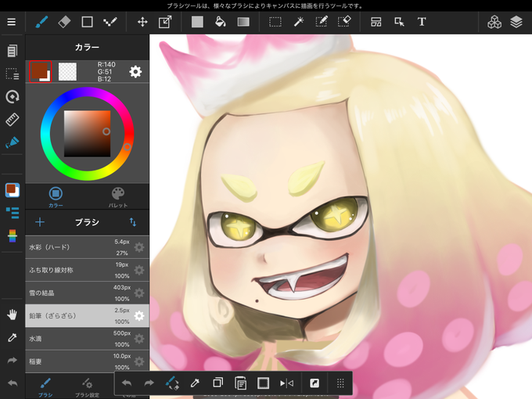The image size is (532, 399).
Task: Select the dot/polyline tool
Action: (110, 22)
